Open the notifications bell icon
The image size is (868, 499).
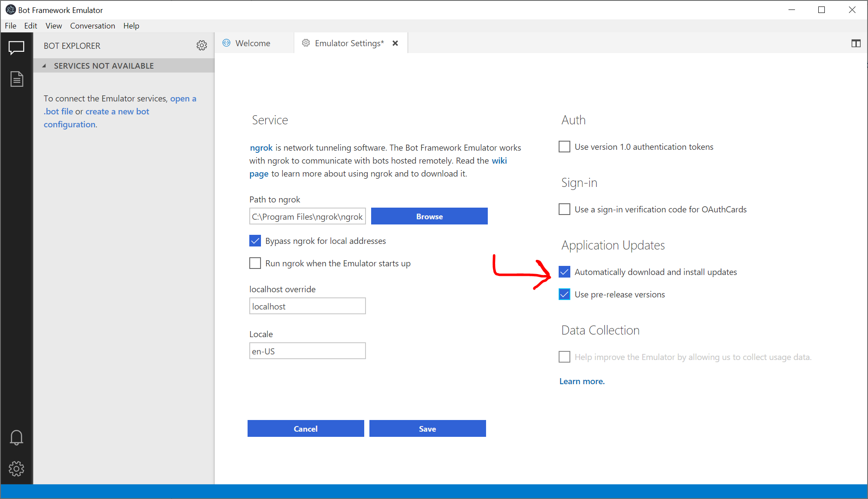[x=16, y=438]
